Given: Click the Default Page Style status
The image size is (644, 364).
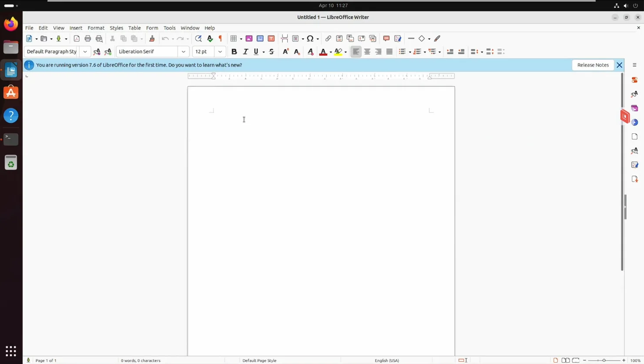Looking at the screenshot, I should click(259, 361).
